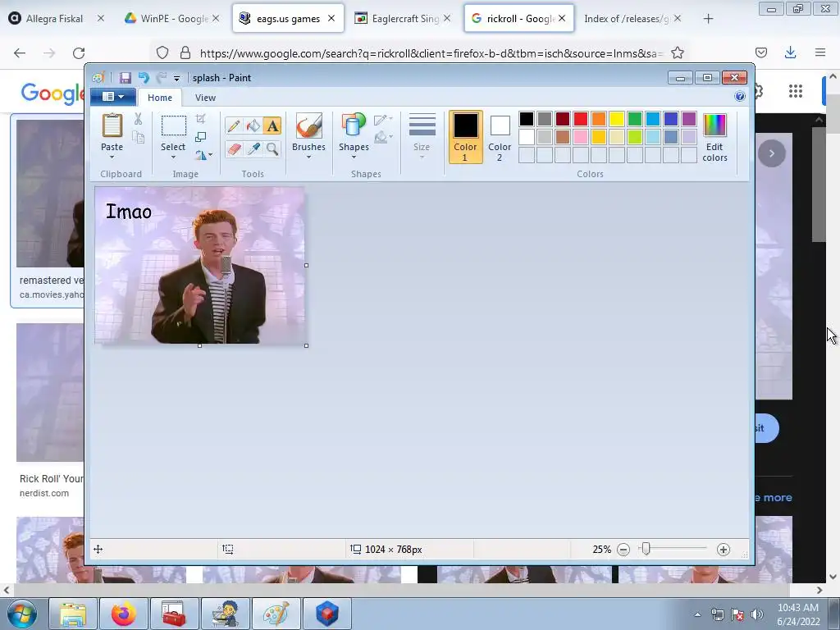Image resolution: width=840 pixels, height=630 pixels.
Task: Select the Eraser tool
Action: point(234,148)
